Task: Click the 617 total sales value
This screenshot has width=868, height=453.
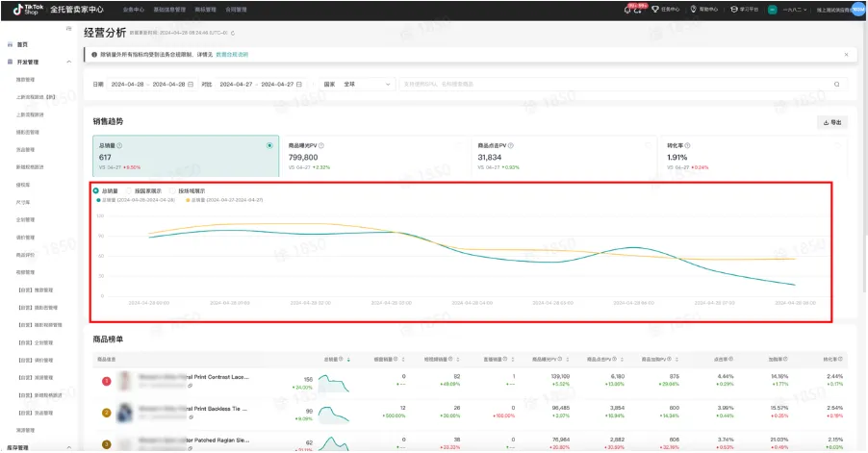Action: coord(105,158)
